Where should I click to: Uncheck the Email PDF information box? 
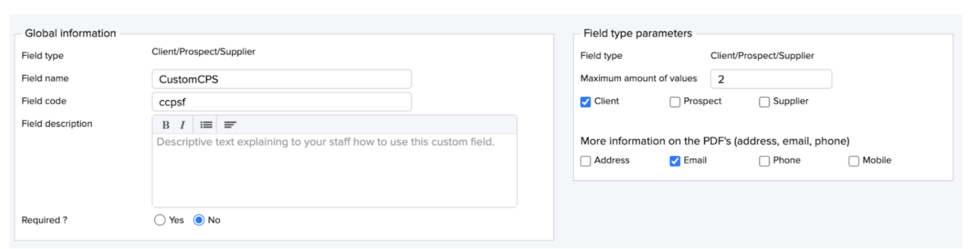coord(674,161)
